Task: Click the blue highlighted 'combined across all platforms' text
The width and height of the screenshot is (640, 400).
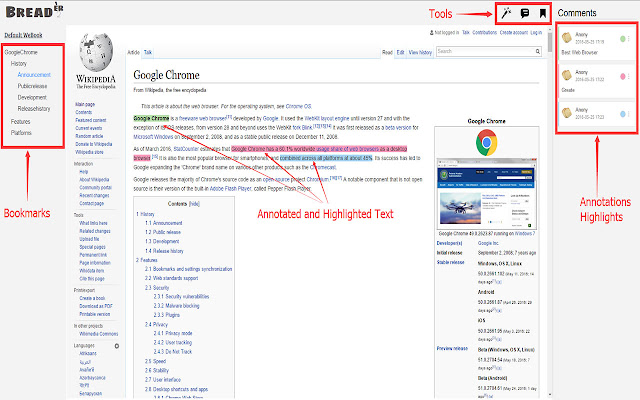Action: coord(326,158)
